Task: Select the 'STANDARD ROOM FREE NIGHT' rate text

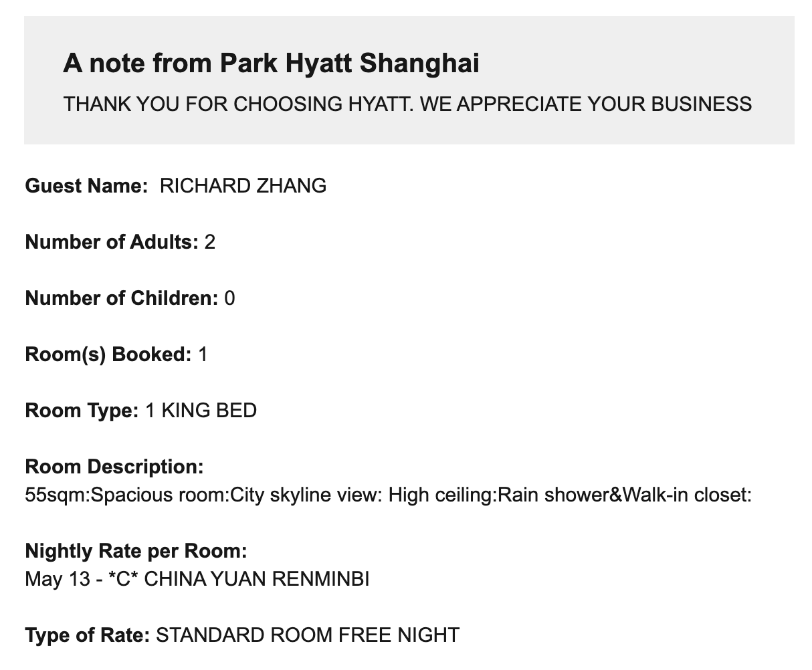Action: click(308, 635)
